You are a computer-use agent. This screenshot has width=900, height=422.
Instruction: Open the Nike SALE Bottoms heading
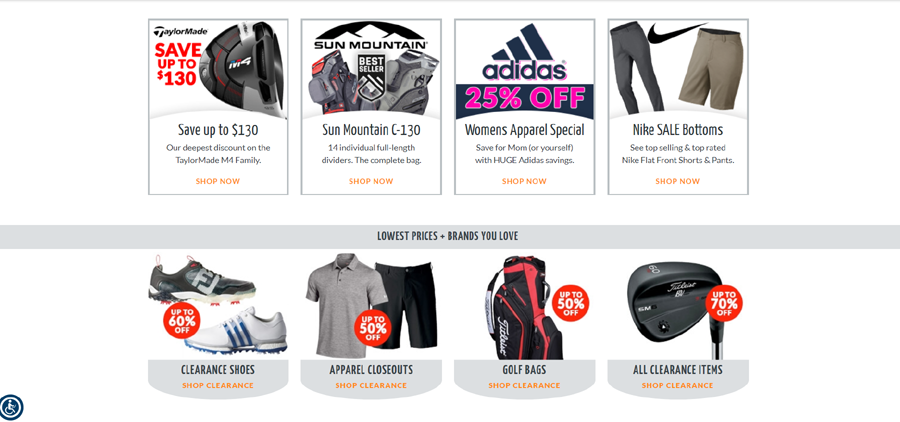click(x=678, y=130)
